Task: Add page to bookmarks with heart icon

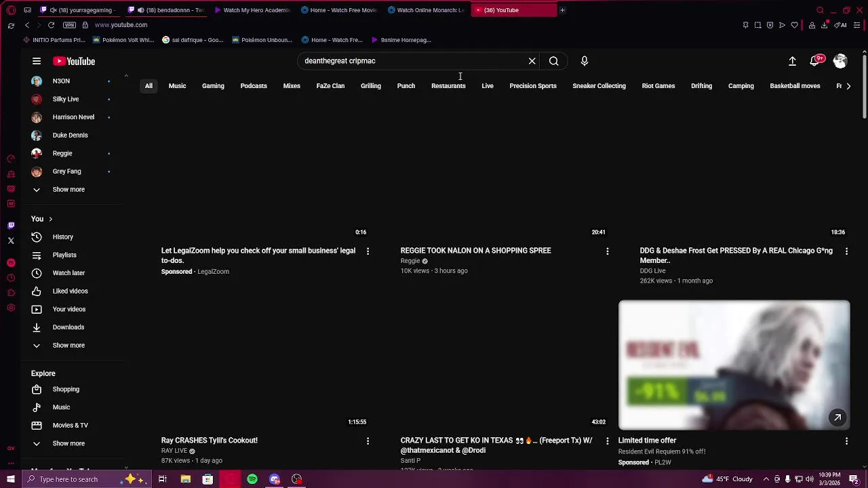Action: click(794, 25)
